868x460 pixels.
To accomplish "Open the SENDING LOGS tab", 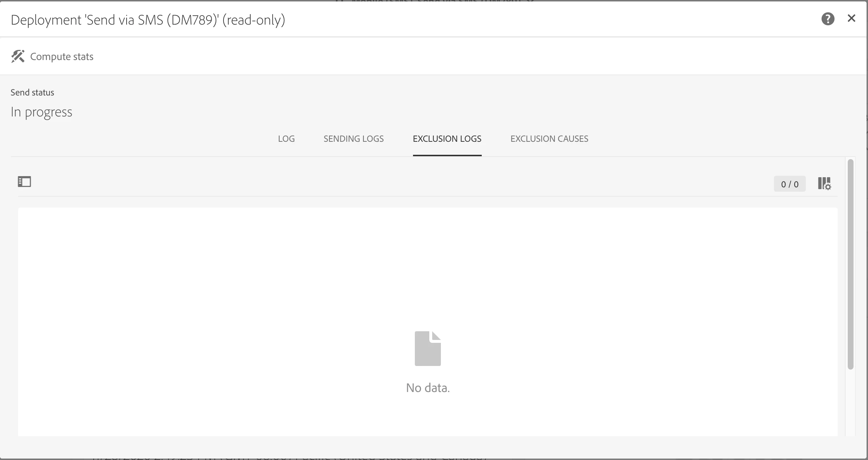I will [353, 139].
